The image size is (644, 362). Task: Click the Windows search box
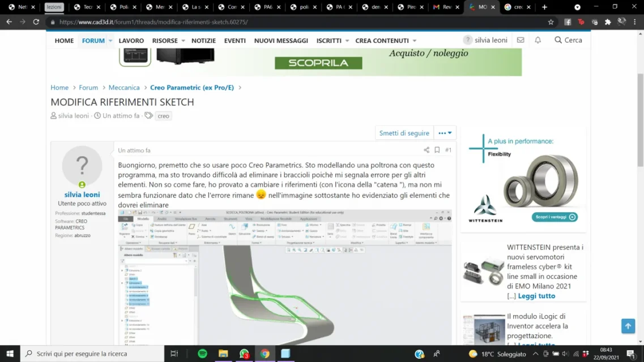coord(92,354)
